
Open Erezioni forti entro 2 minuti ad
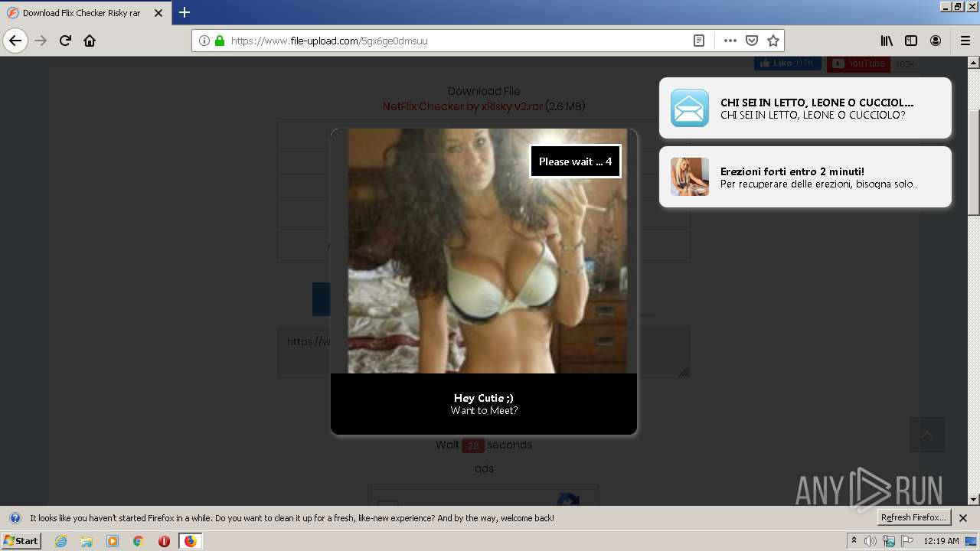point(805,177)
